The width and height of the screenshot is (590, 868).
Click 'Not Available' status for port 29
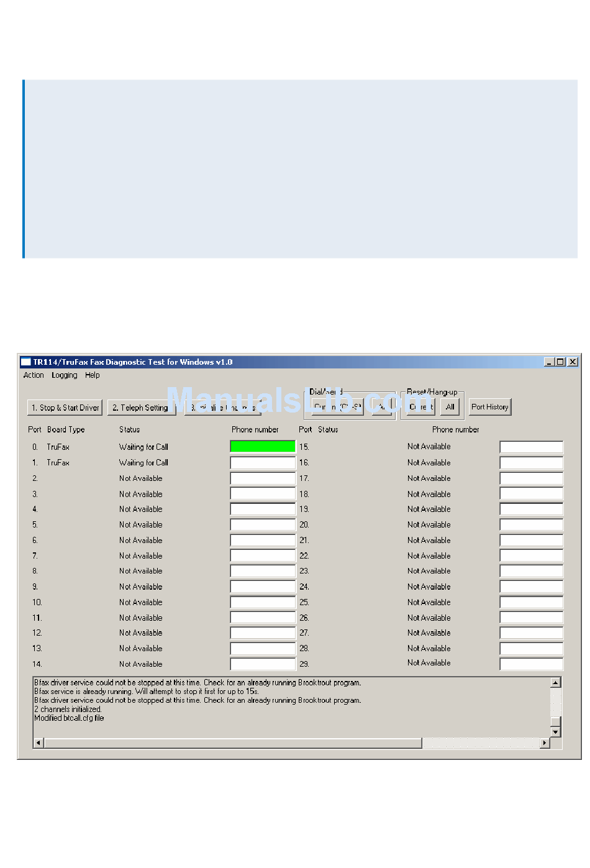pyautogui.click(x=429, y=663)
